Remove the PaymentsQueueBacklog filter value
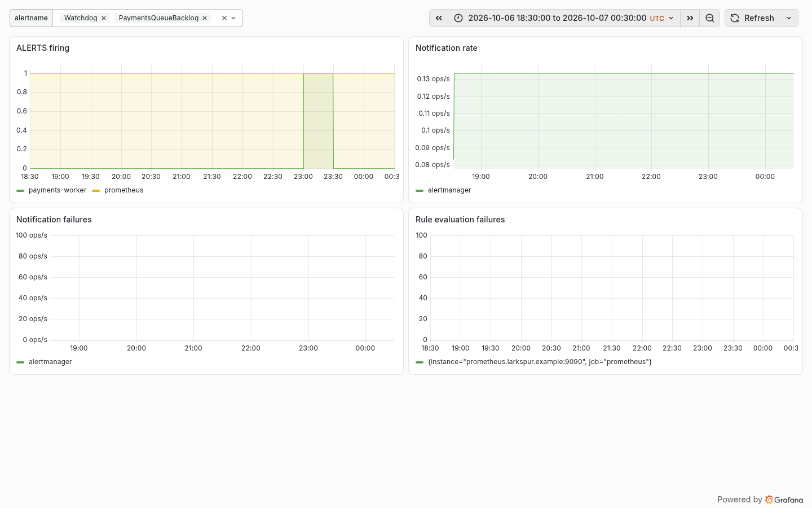The image size is (812, 508). pos(205,18)
